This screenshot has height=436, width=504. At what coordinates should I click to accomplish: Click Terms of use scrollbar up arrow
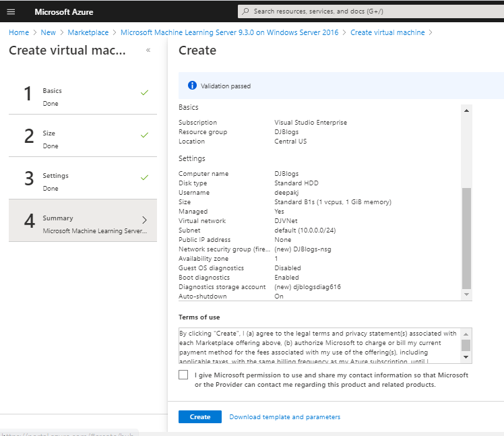click(x=466, y=334)
